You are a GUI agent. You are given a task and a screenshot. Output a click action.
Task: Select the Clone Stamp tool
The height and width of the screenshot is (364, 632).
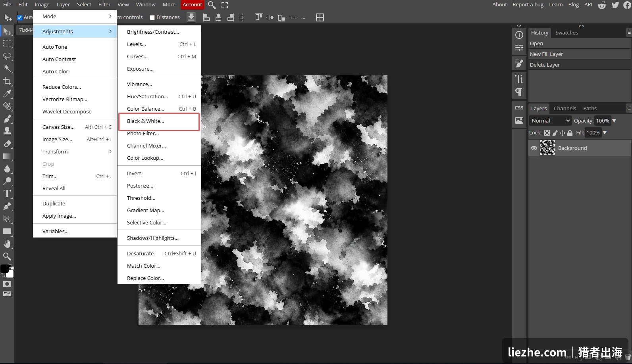7,131
